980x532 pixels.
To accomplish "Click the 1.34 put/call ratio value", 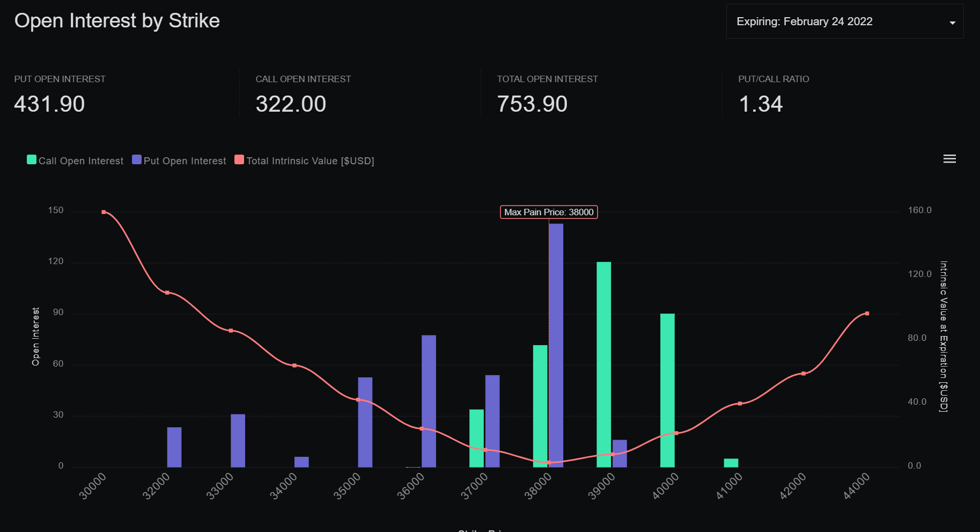I will (761, 104).
